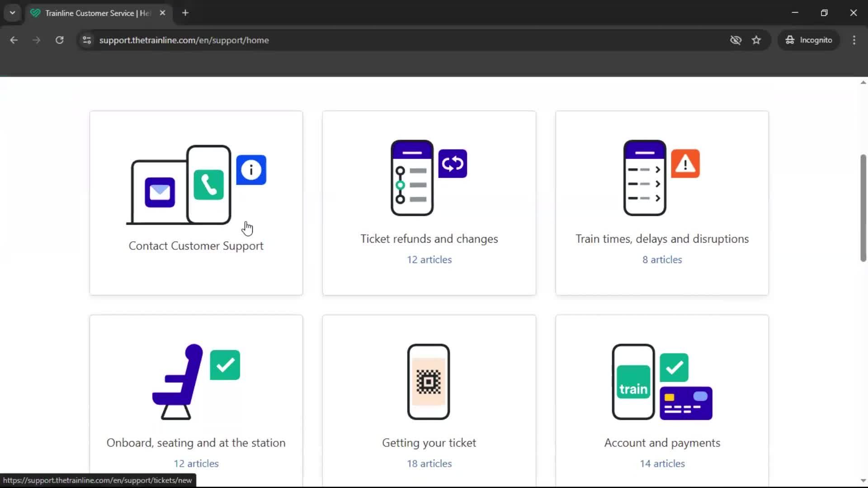Open a new browser tab
The width and height of the screenshot is (868, 488).
coord(185,13)
